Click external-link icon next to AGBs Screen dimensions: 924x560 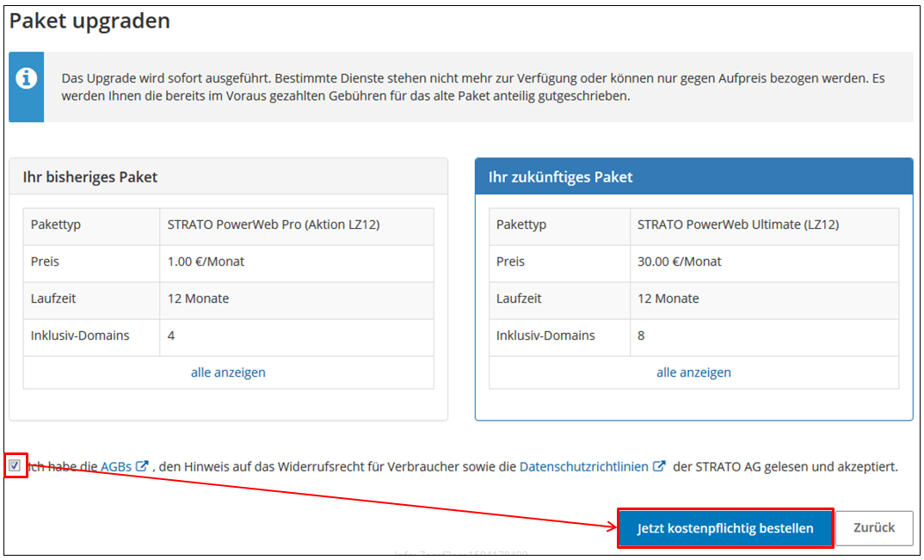[x=142, y=465]
